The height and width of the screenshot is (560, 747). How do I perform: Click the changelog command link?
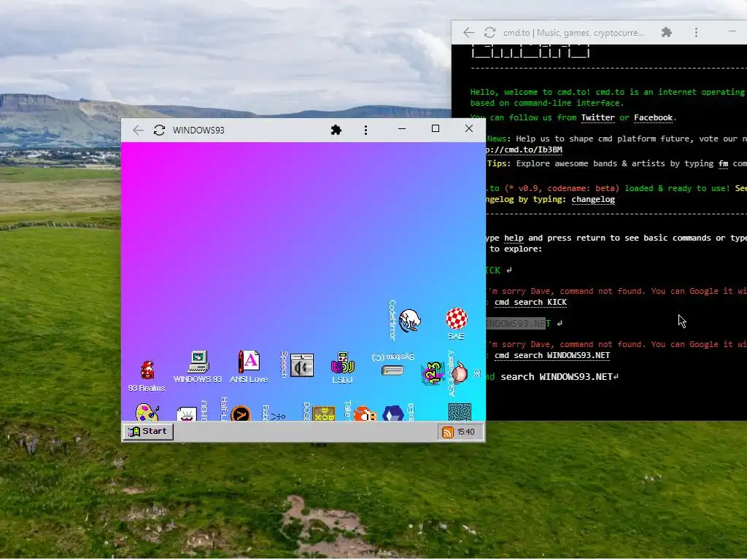[x=593, y=200]
